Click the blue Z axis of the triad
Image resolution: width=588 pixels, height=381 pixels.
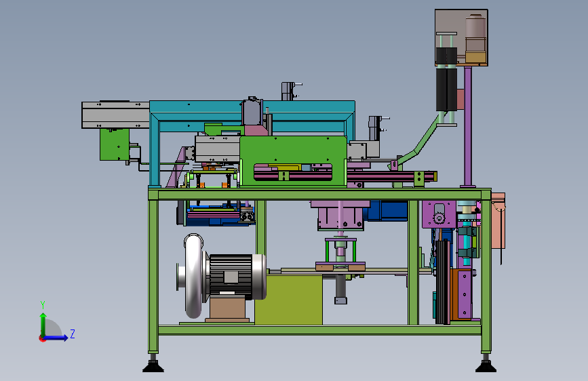pyautogui.click(x=56, y=338)
